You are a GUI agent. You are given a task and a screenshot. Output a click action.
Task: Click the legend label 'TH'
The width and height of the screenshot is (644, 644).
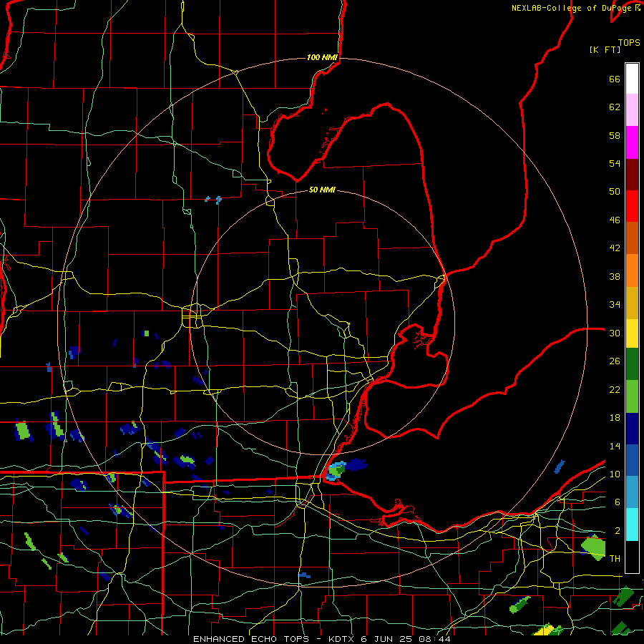(615, 559)
